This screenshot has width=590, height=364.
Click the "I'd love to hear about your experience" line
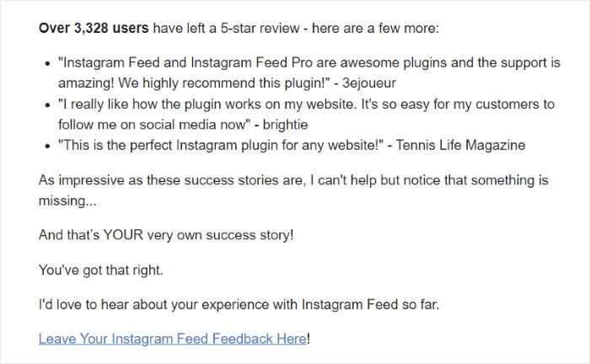(239, 304)
